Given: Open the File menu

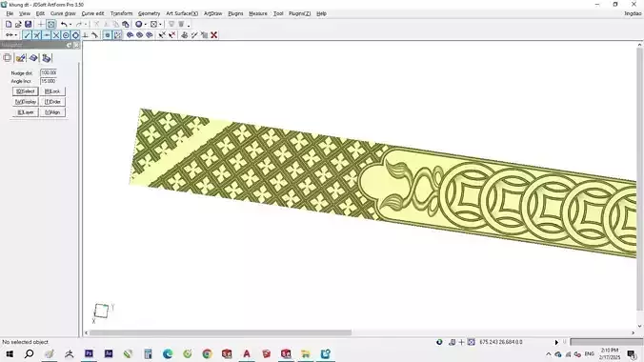Looking at the screenshot, I should [10, 13].
